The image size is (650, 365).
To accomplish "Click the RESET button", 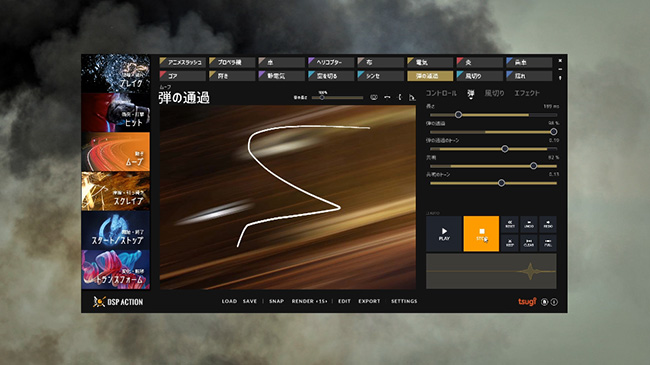I will tap(510, 224).
